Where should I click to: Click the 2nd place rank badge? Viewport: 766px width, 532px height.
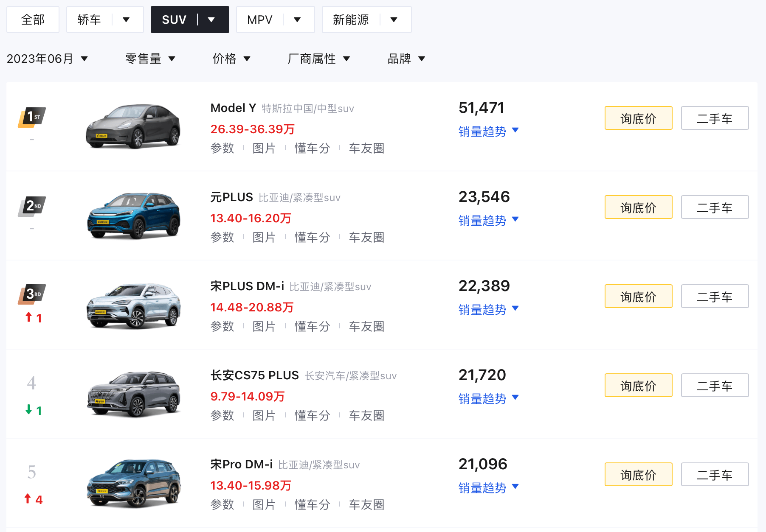click(x=32, y=206)
